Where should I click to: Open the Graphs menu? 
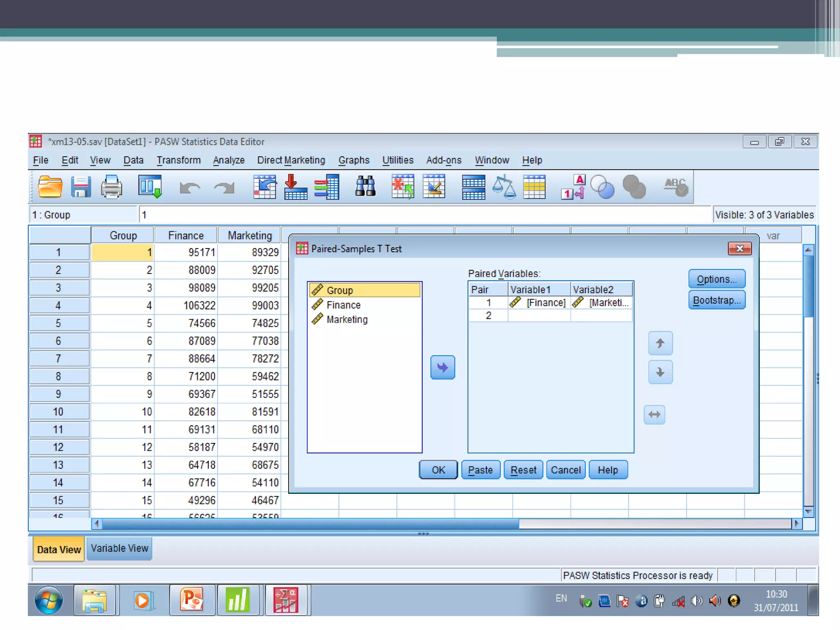pyautogui.click(x=354, y=160)
